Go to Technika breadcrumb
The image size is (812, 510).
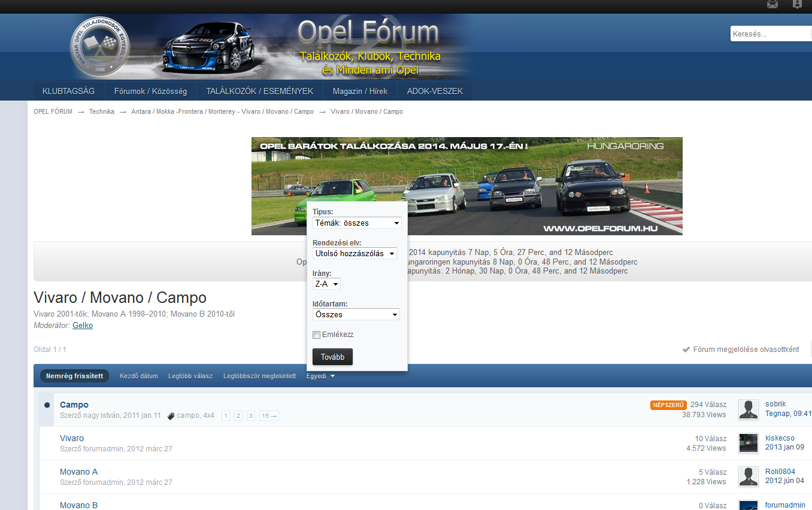102,111
